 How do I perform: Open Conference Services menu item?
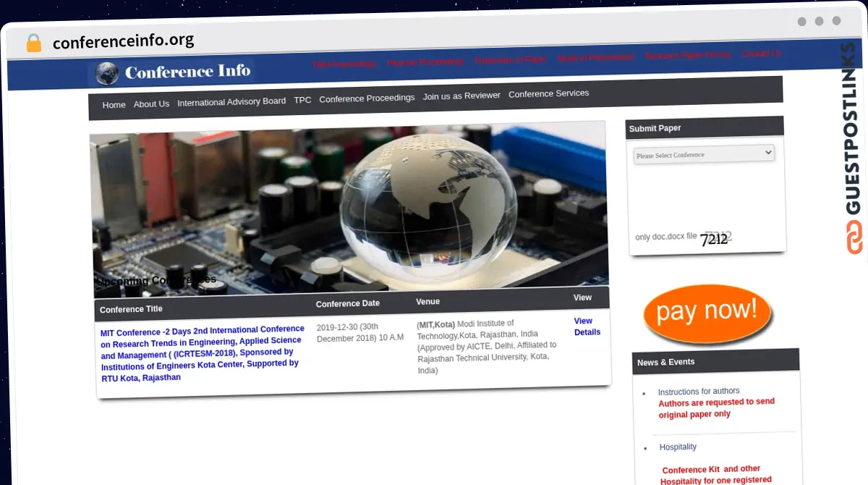pos(548,93)
